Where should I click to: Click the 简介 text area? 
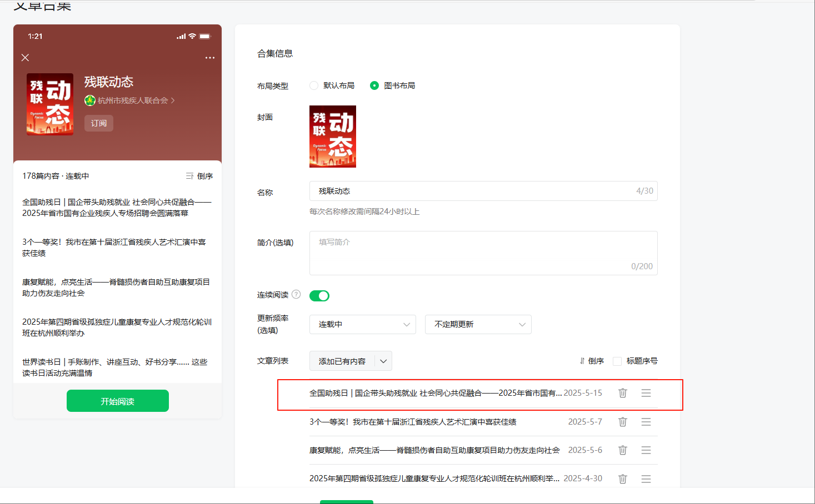click(x=483, y=253)
